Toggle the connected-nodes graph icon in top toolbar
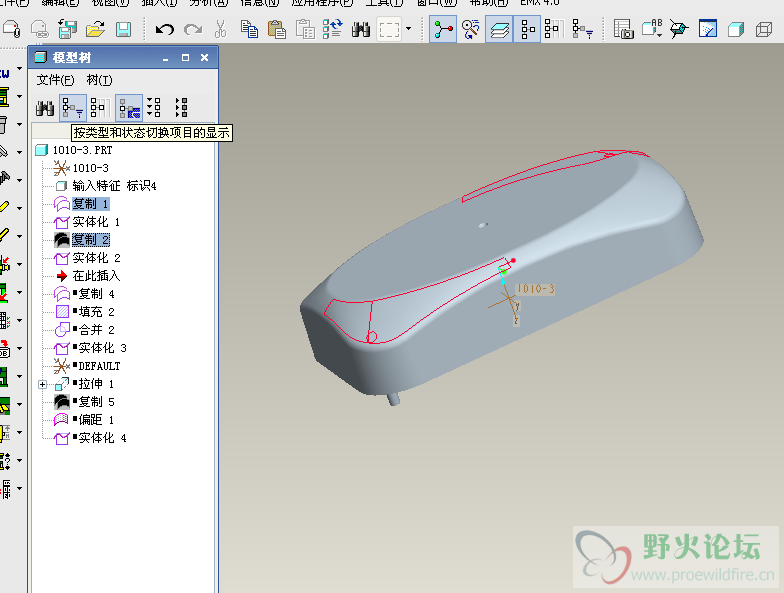The image size is (784, 593). point(443,30)
